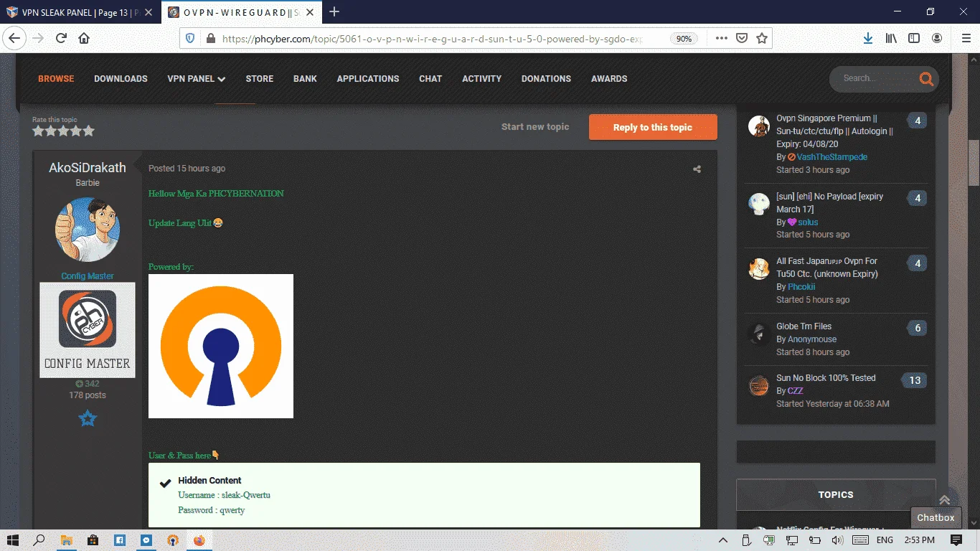The image size is (980, 551).
Task: Open STORE in site navigation
Action: tap(260, 79)
